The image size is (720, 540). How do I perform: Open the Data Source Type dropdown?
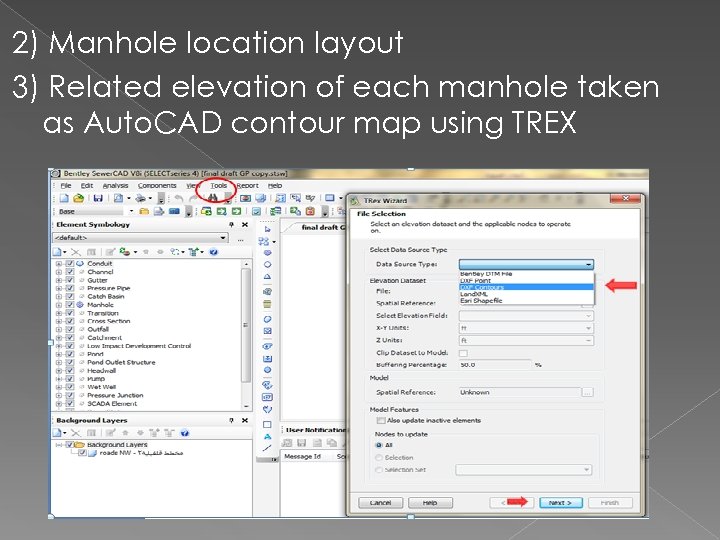(x=526, y=264)
